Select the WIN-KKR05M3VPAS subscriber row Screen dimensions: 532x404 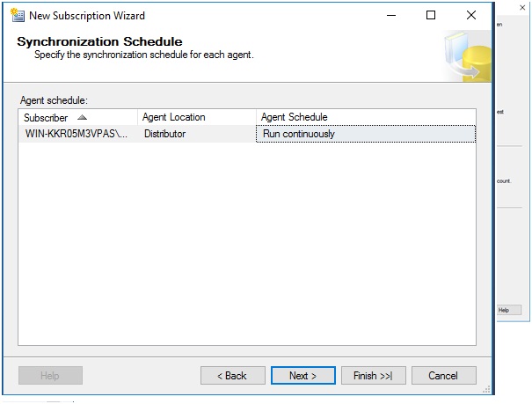[x=77, y=134]
